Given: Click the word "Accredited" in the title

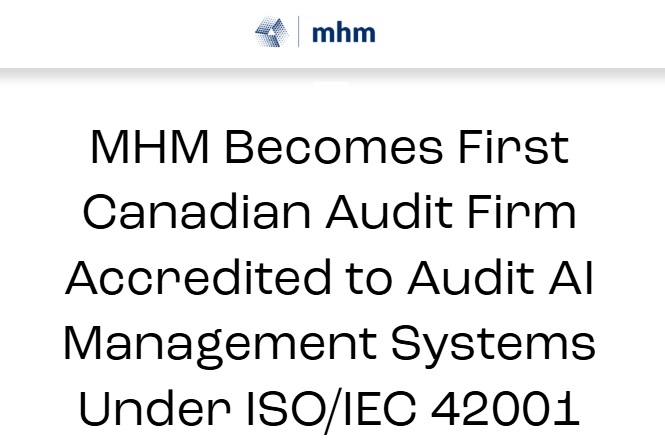Looking at the screenshot, I should (184, 277).
